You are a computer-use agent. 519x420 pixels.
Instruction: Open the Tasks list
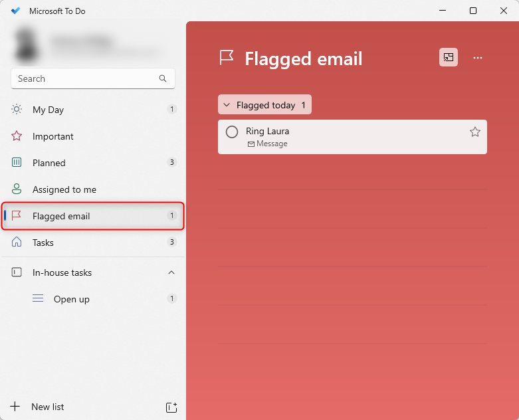tap(92, 243)
